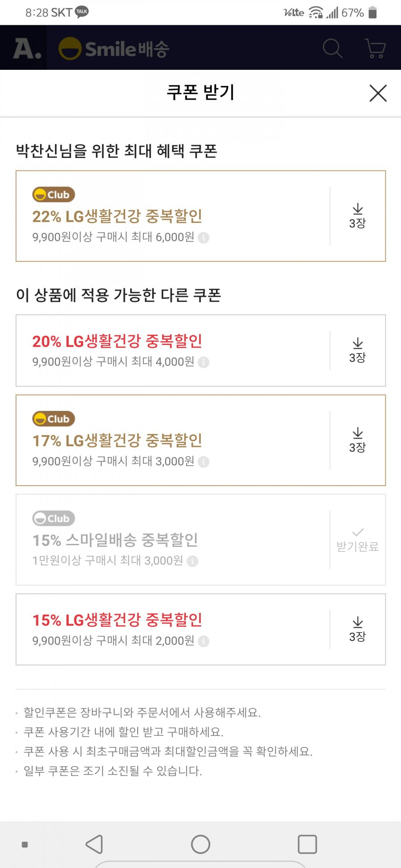Download the 20% LG생활건강 coupon
The width and height of the screenshot is (401, 868).
tap(357, 351)
